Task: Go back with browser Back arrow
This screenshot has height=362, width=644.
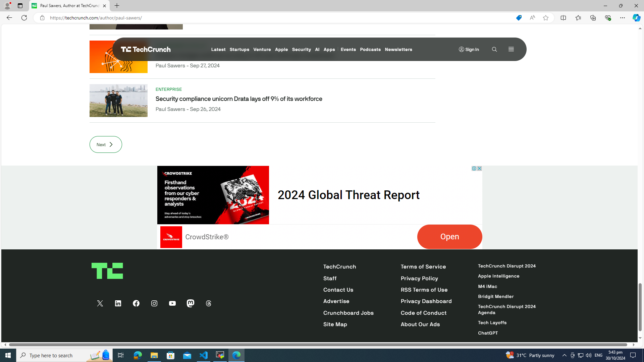Action: [9, 18]
